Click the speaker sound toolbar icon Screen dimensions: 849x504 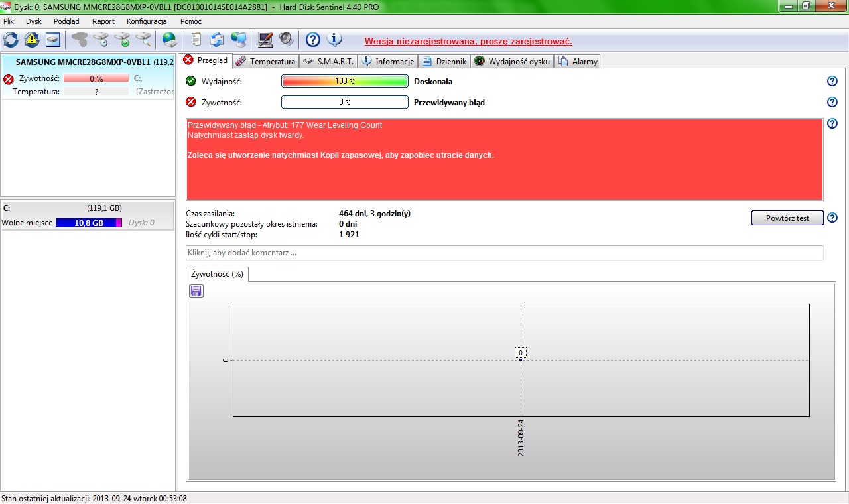click(287, 40)
